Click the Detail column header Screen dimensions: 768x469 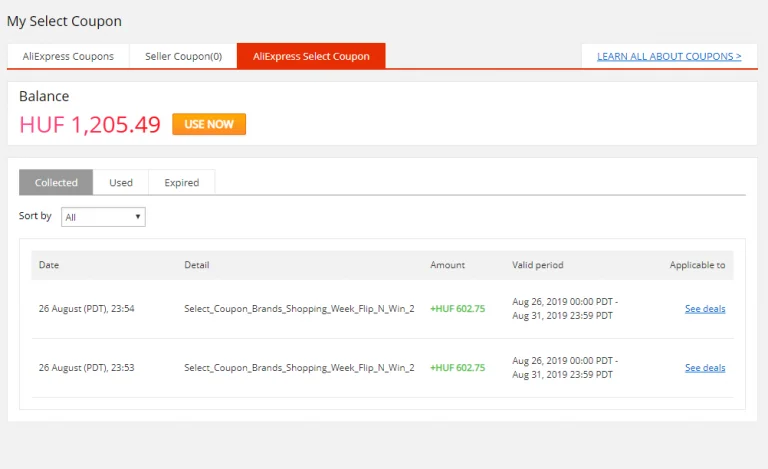click(x=197, y=265)
